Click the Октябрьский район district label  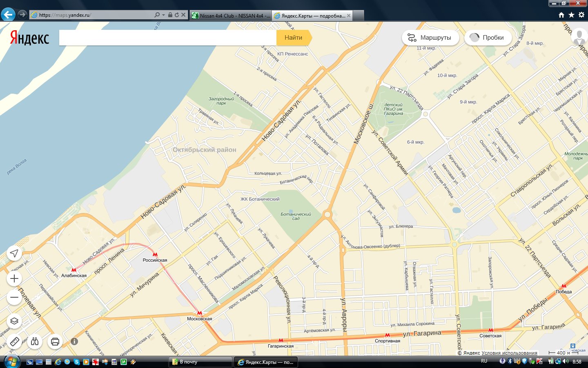205,150
